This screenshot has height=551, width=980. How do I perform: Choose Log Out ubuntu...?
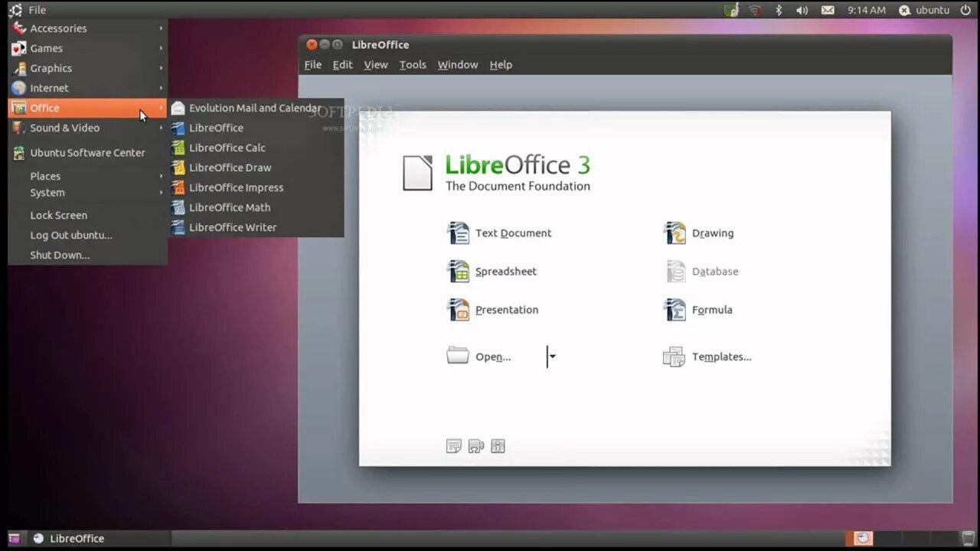pyautogui.click(x=88, y=235)
